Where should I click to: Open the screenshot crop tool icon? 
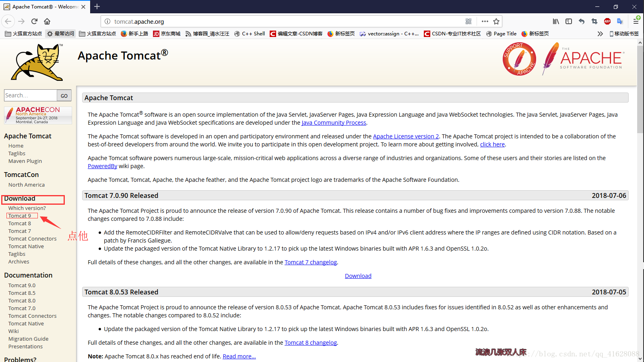pyautogui.click(x=594, y=21)
